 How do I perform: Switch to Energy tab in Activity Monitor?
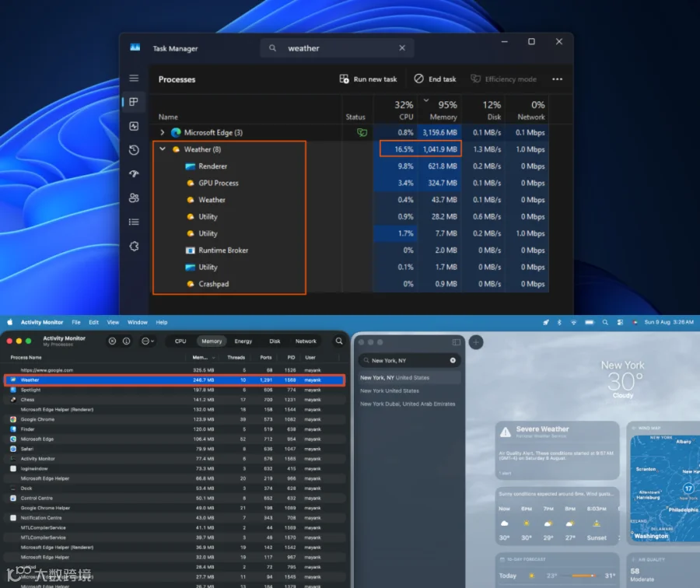click(x=243, y=341)
